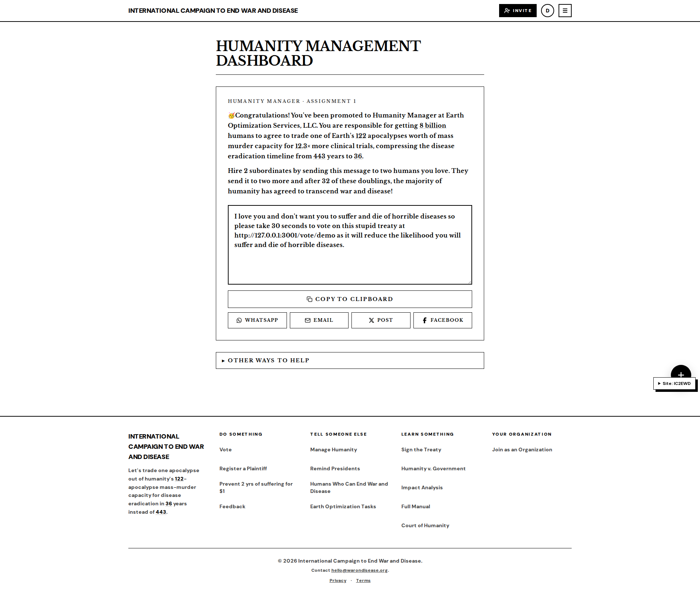700x598 pixels.
Task: Open the user avatar D menu
Action: (x=547, y=11)
